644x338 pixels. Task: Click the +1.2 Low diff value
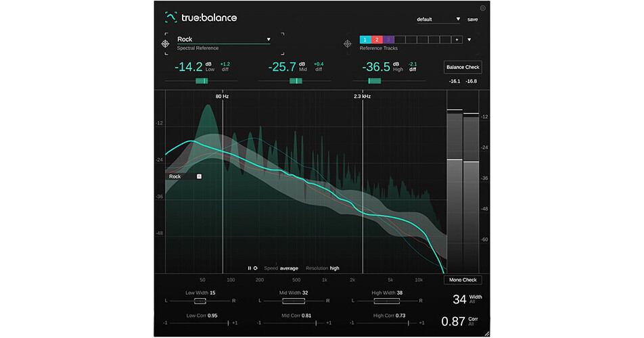tap(225, 64)
